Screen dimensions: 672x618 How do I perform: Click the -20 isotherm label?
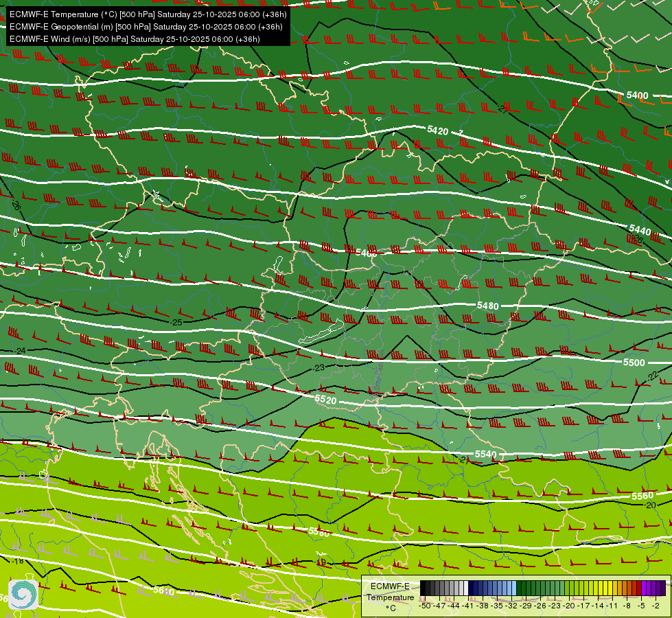click(650, 505)
